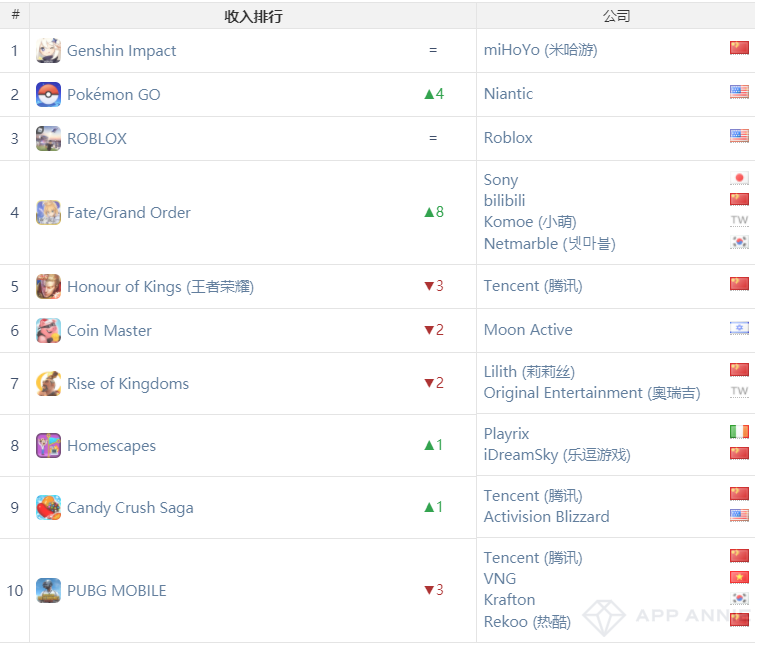Click the China flag next to miHoYo
The height and width of the screenshot is (645, 760).
(739, 48)
